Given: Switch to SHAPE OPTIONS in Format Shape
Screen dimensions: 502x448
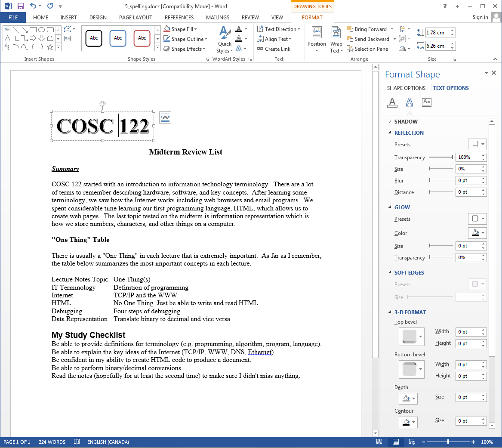Looking at the screenshot, I should 406,88.
